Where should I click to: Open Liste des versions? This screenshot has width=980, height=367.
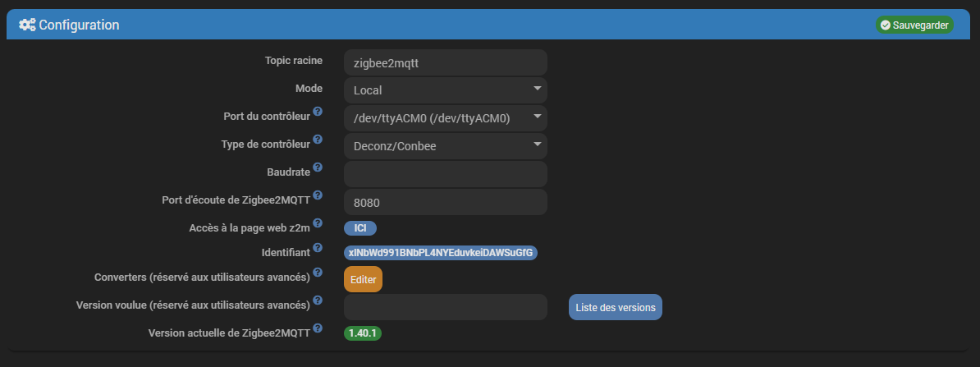(x=616, y=307)
